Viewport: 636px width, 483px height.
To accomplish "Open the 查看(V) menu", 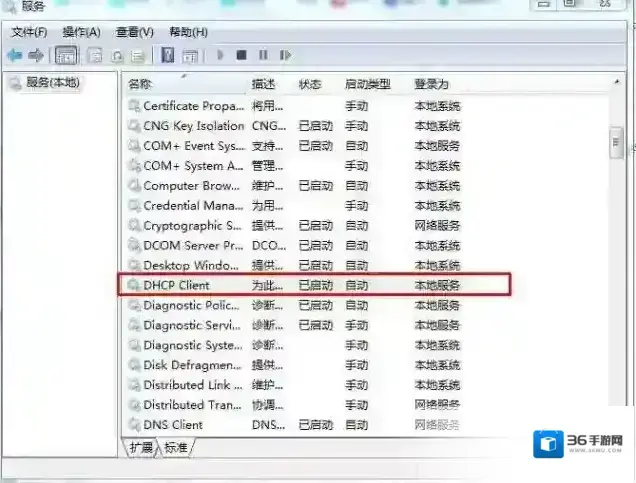I will click(135, 32).
